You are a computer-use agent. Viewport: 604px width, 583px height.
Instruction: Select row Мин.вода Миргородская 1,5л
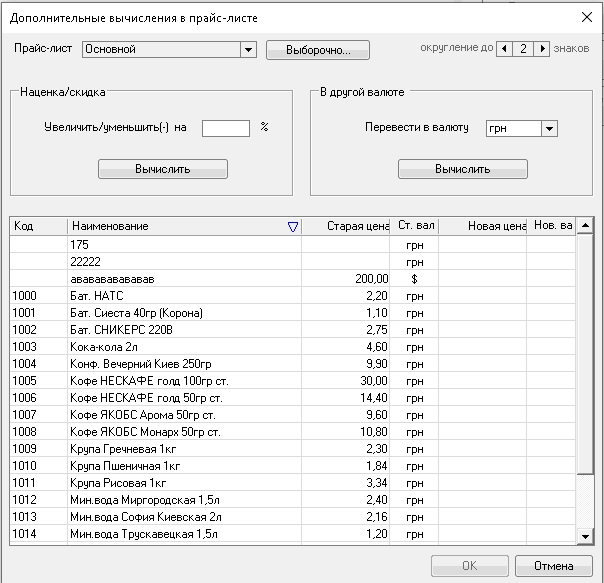coord(293,499)
